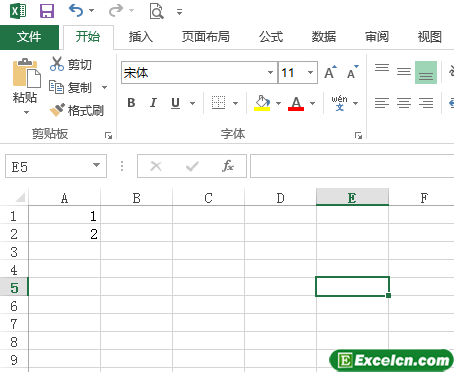Viewport: 454px width, 372px height.
Task: Expand Paste options arrow under 粘贴
Action: pos(26,112)
